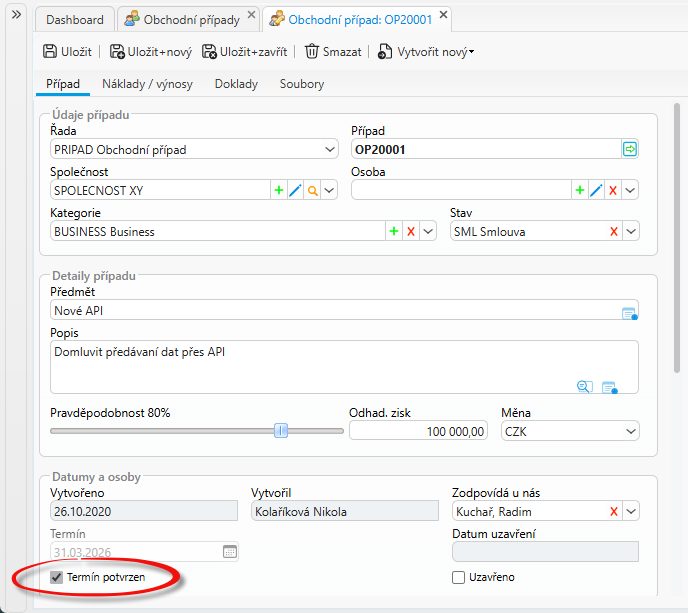Click the green plus icon in Kategorie field
The width and height of the screenshot is (688, 613).
[393, 231]
